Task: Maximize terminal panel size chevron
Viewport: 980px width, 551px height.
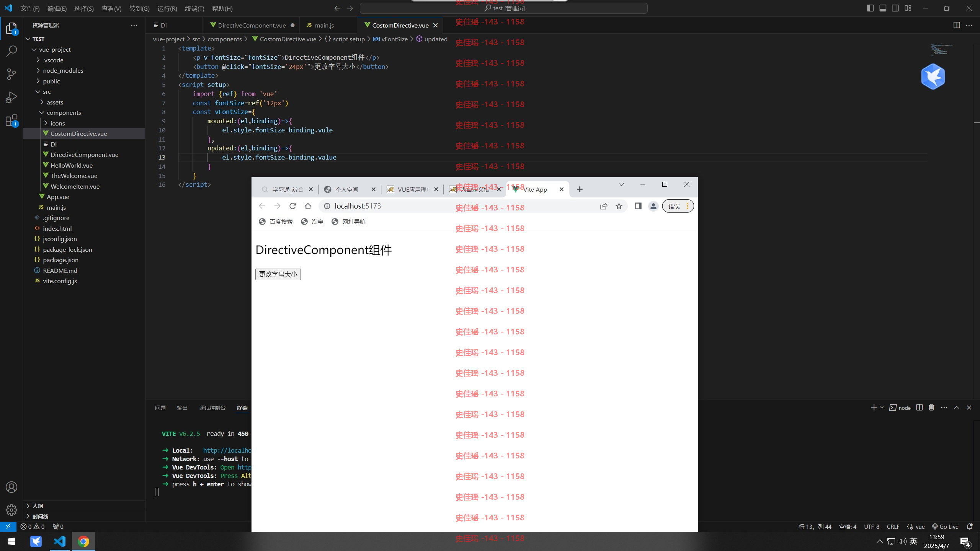Action: (x=957, y=408)
